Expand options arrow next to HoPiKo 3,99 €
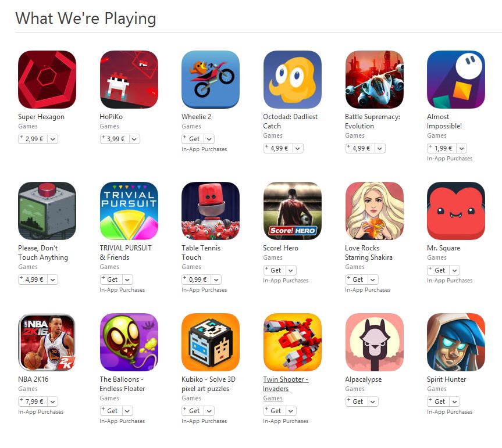 [x=134, y=139]
